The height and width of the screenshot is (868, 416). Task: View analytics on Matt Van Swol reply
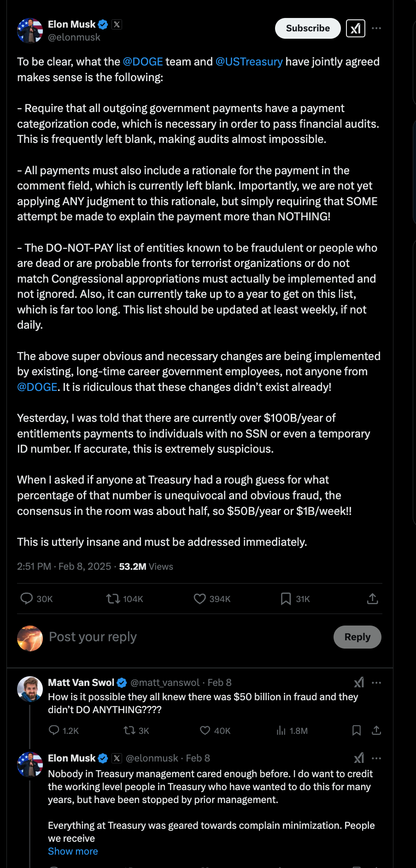point(281,730)
